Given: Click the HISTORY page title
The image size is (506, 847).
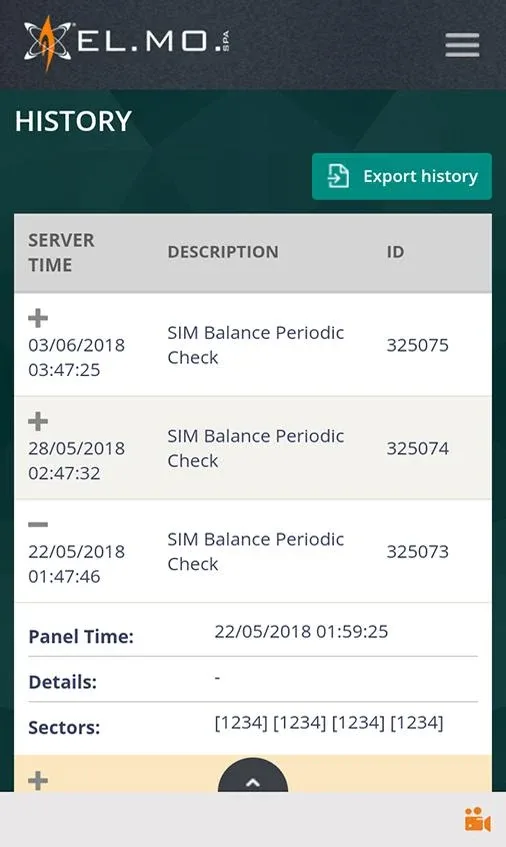Looking at the screenshot, I should point(73,121).
